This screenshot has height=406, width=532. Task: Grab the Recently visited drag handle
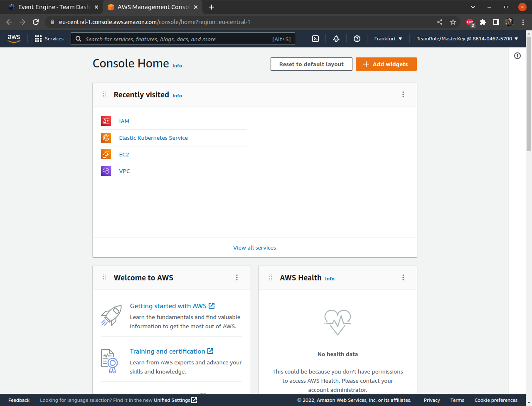point(104,94)
